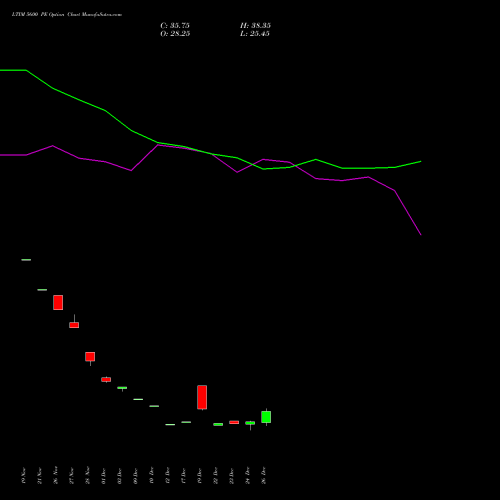Select the red candle above the 28 Nov label
This screenshot has width=500, height=500.
[90, 357]
